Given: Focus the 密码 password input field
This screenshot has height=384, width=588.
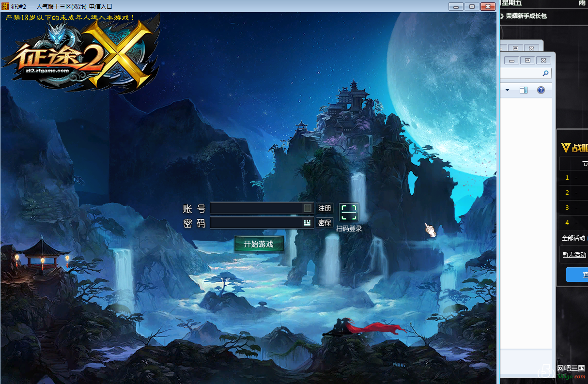Looking at the screenshot, I should coord(256,223).
